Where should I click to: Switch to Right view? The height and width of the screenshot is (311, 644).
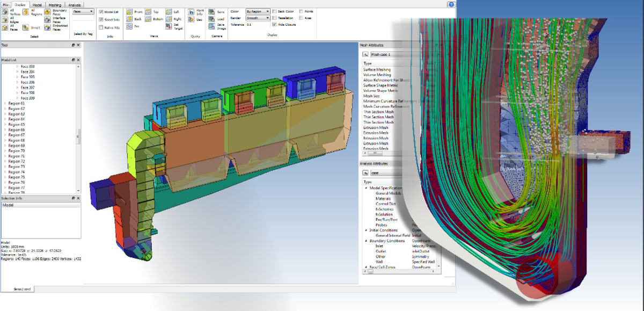pyautogui.click(x=169, y=19)
